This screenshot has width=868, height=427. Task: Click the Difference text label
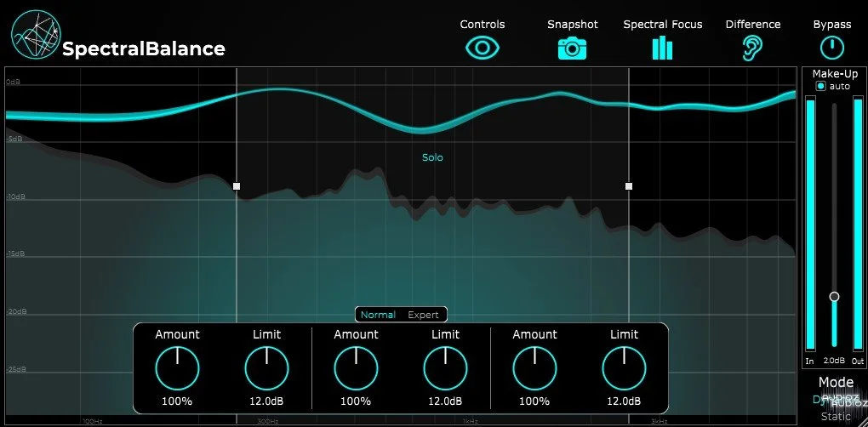tap(753, 25)
